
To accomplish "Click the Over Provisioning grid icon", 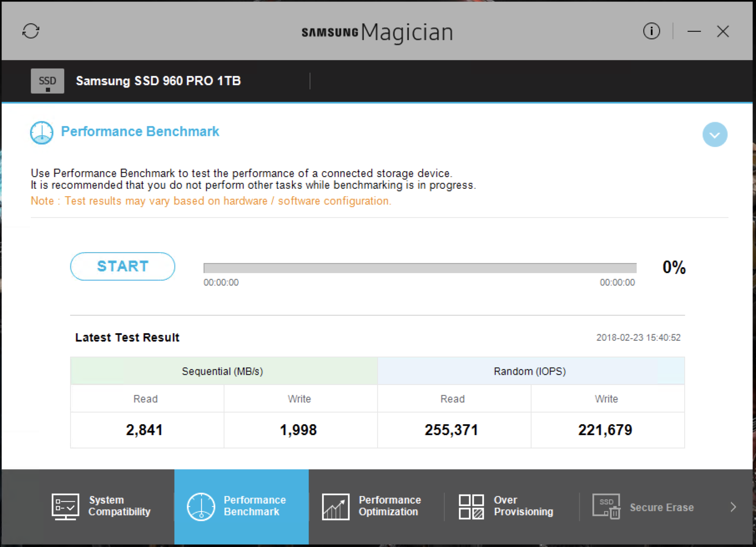I will pos(471,507).
